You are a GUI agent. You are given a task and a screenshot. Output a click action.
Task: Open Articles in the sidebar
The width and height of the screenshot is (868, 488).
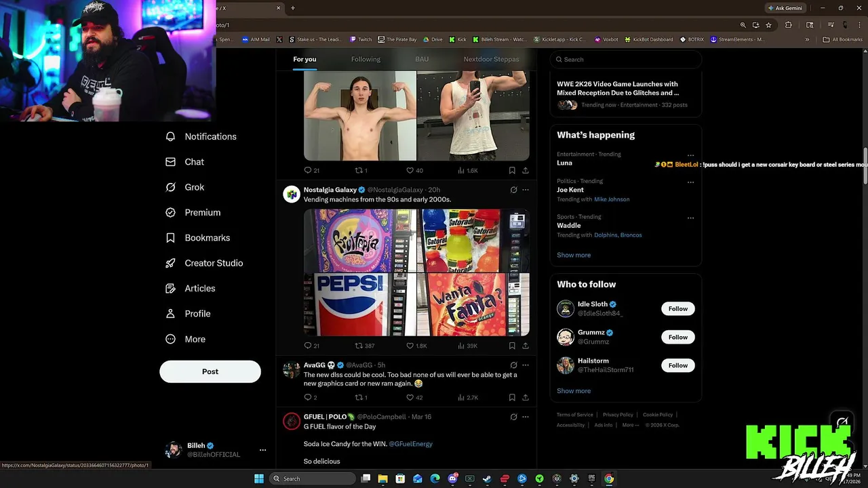pos(191,288)
